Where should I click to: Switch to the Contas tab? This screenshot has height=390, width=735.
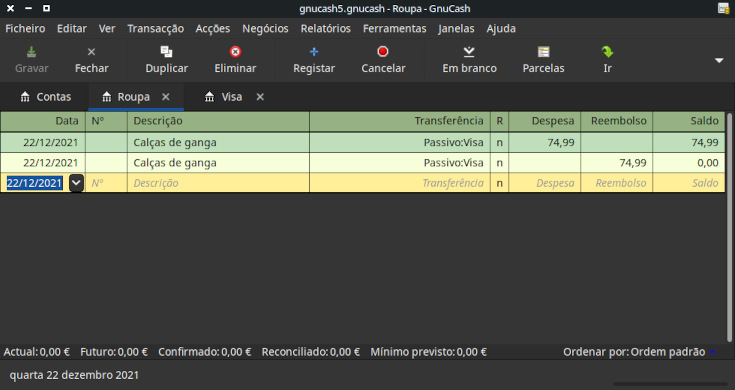click(x=45, y=97)
